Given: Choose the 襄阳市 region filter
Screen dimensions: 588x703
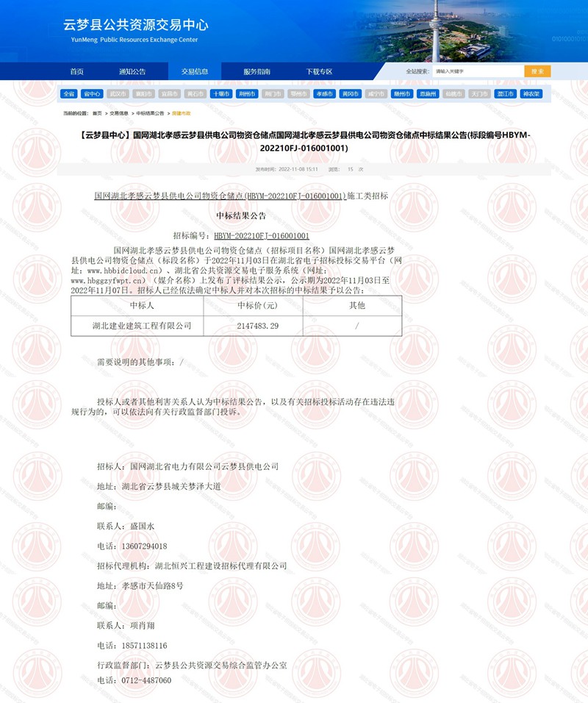Looking at the screenshot, I should click(x=144, y=93).
